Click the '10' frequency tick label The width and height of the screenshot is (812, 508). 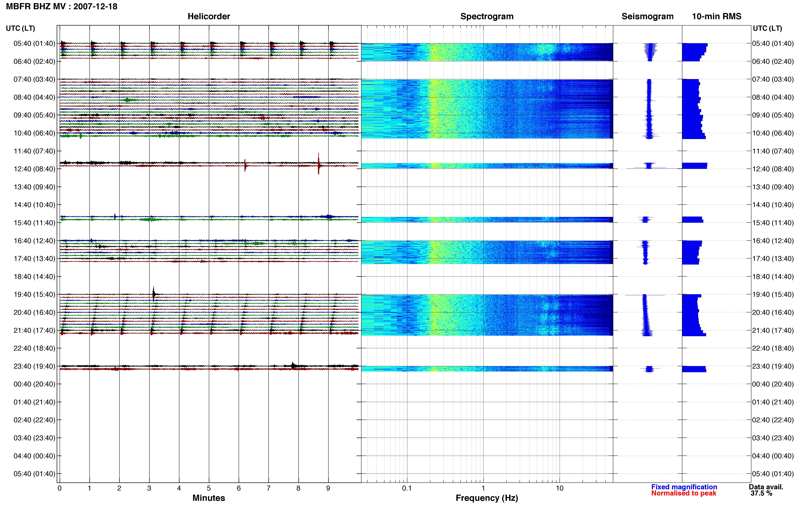pos(559,488)
